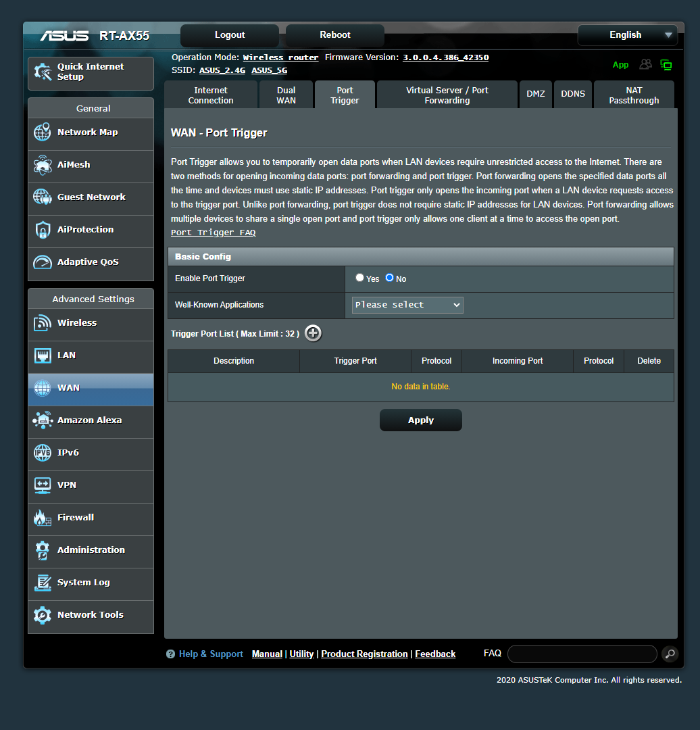Open the DMZ tab
The image size is (700, 730).
pyautogui.click(x=536, y=94)
